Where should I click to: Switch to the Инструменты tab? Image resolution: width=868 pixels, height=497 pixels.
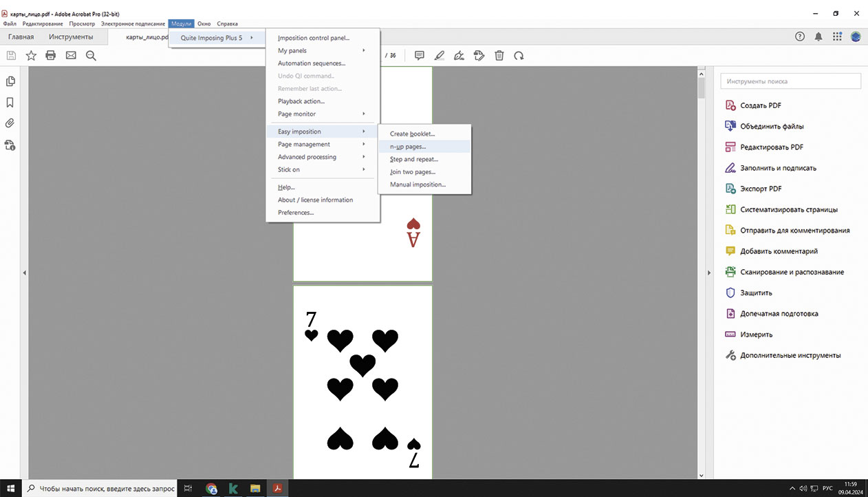pos(71,37)
